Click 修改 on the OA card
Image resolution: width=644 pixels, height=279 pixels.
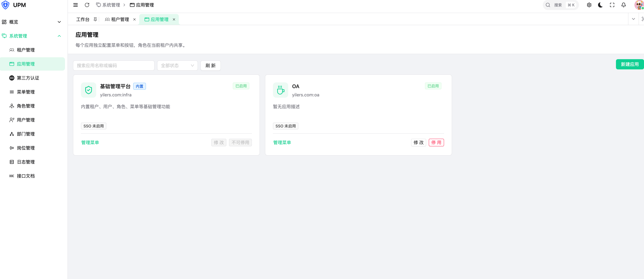click(x=419, y=143)
